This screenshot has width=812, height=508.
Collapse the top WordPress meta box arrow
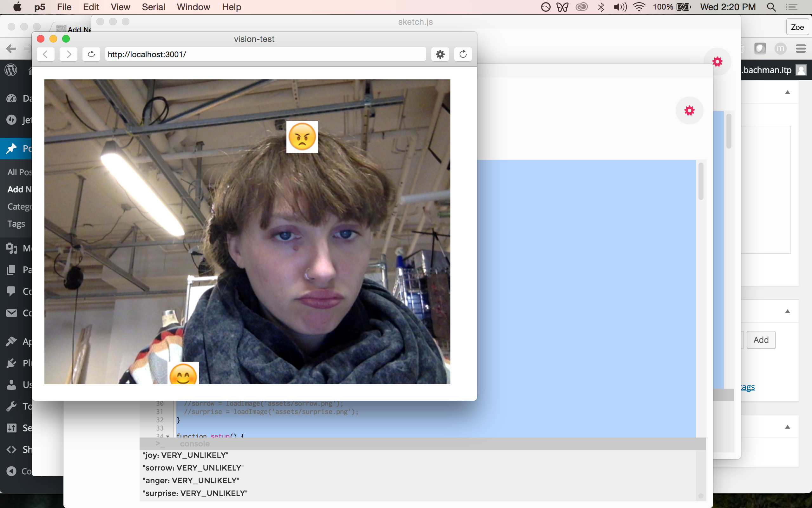(x=788, y=92)
